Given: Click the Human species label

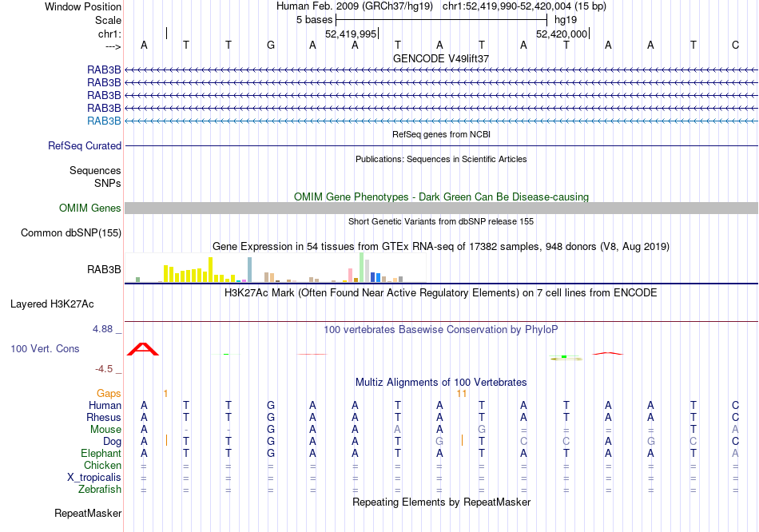Looking at the screenshot, I should point(105,406).
